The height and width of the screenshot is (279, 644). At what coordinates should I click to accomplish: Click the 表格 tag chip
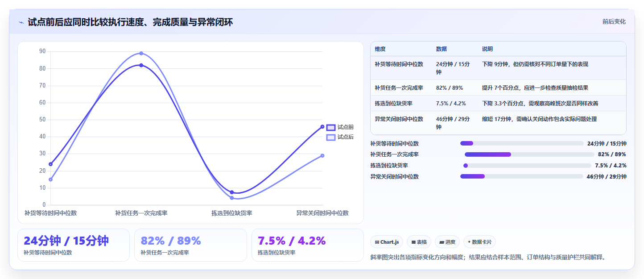(419, 242)
